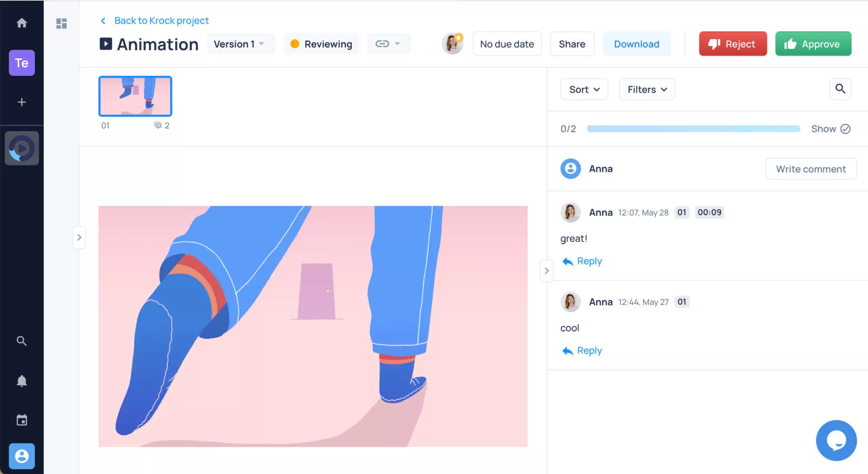The width and height of the screenshot is (868, 474).
Task: Click the Download button
Action: [637, 44]
